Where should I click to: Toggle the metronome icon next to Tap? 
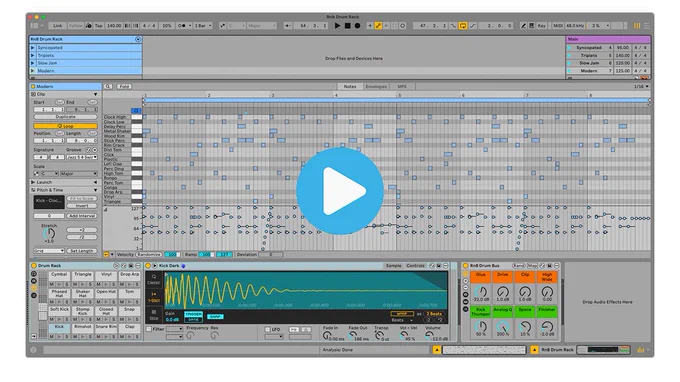point(89,26)
